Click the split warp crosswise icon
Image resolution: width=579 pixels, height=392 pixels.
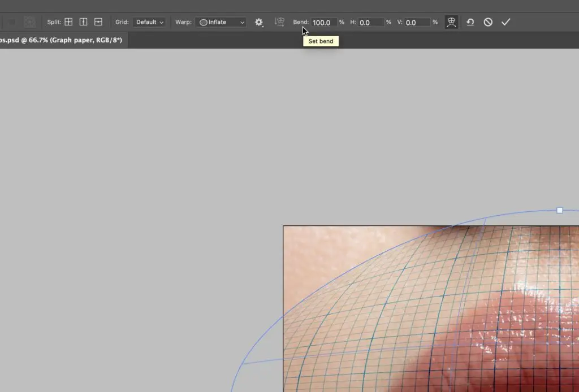point(68,22)
